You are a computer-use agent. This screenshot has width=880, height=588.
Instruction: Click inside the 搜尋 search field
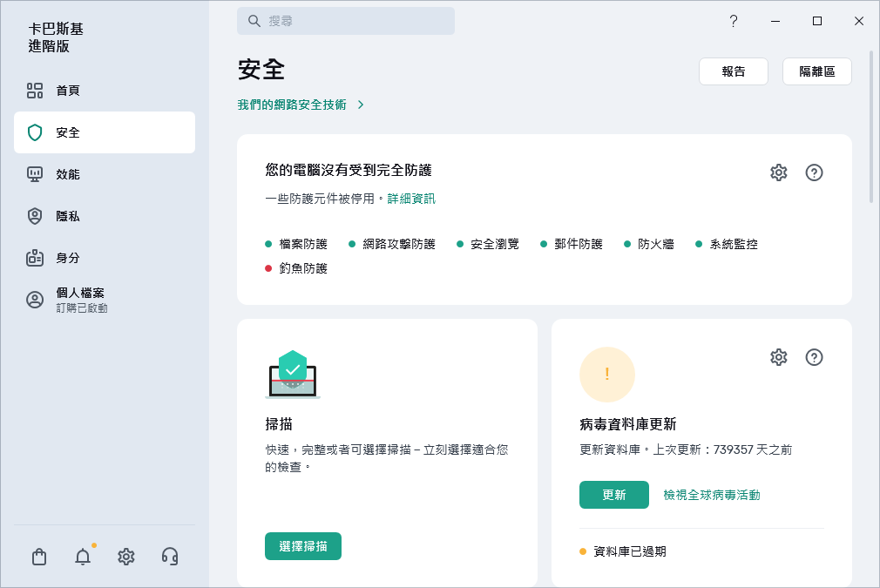click(346, 20)
